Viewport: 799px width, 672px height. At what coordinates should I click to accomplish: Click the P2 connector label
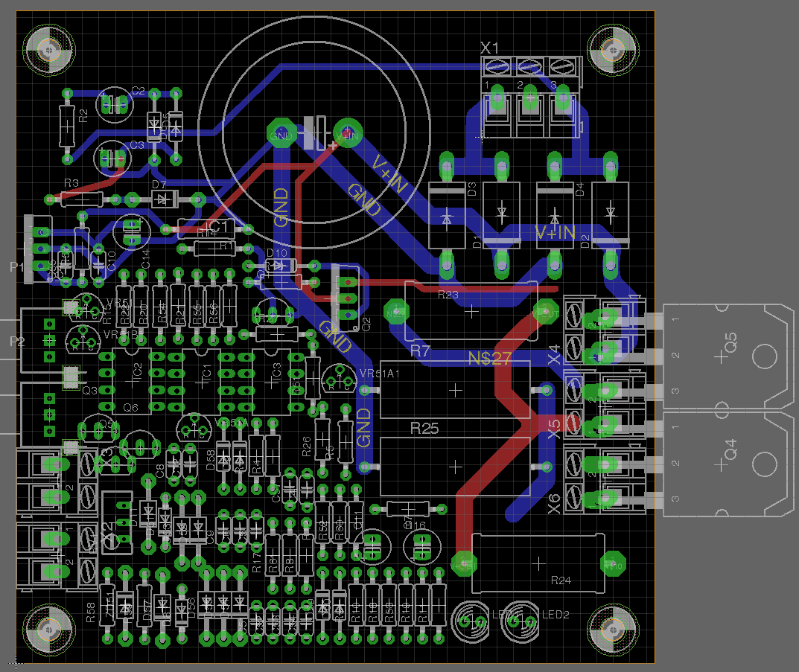point(17,341)
